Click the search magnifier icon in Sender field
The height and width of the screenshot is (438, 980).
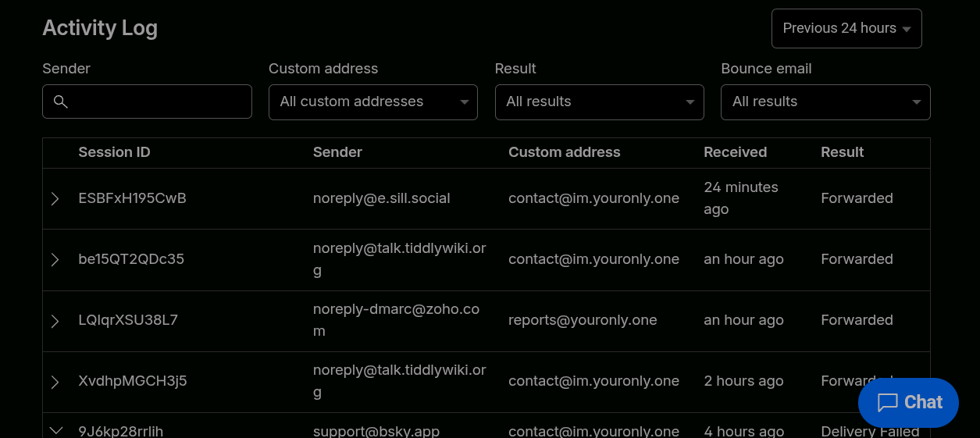tap(61, 101)
